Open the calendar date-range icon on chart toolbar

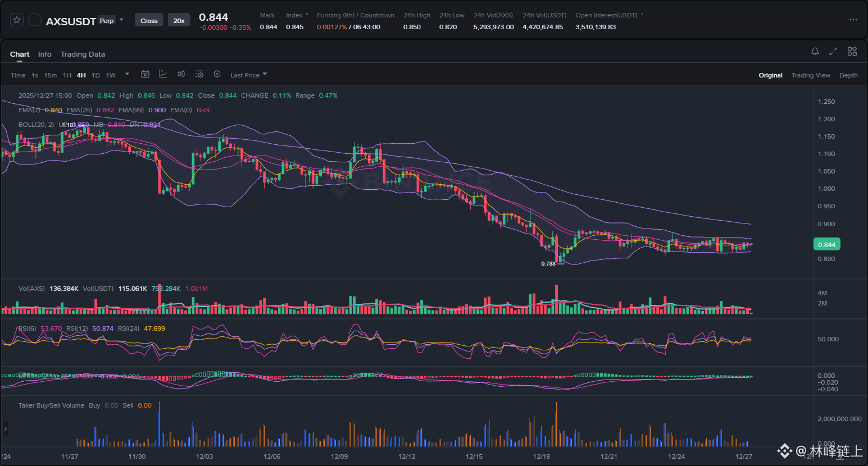click(x=145, y=74)
